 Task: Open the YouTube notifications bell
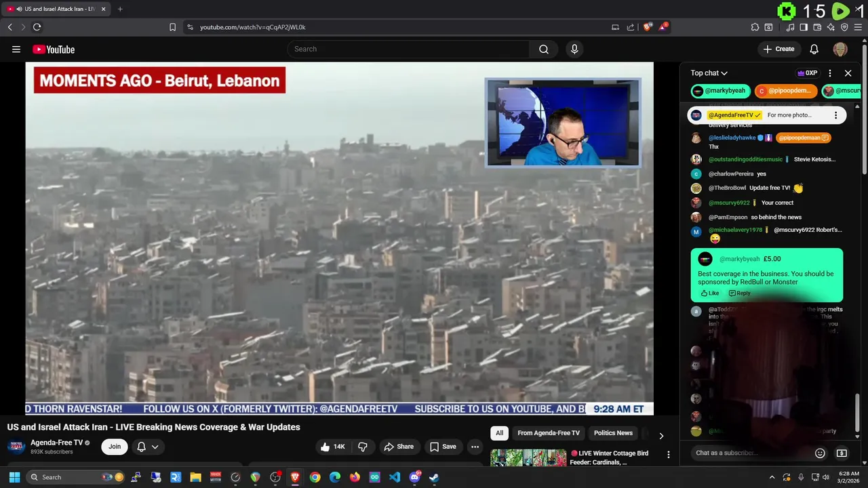coord(814,49)
